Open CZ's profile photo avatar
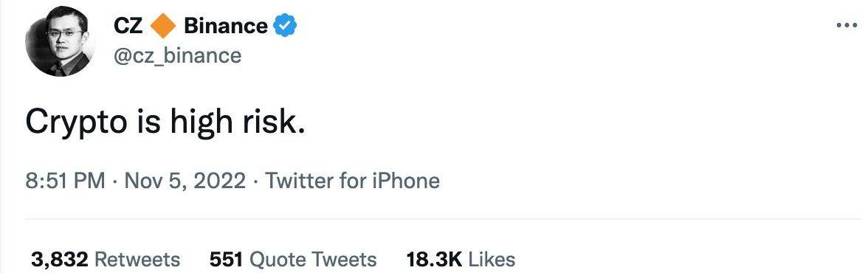The image size is (868, 273). [60, 41]
